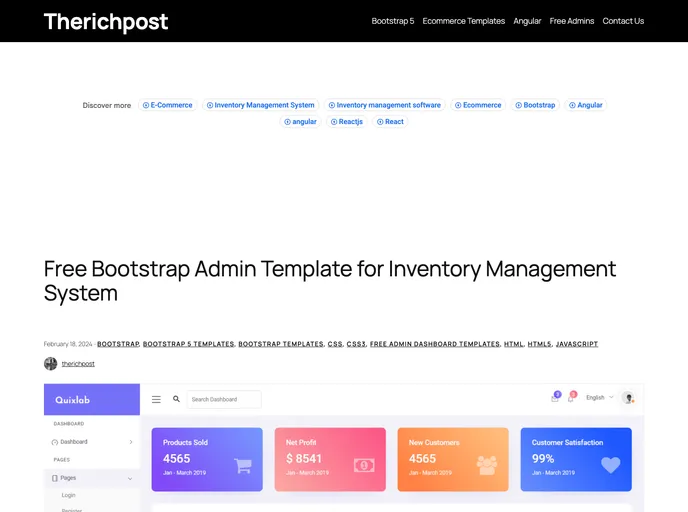Click the money icon on Net Profit card
Image resolution: width=688 pixels, height=512 pixels.
[x=364, y=465]
